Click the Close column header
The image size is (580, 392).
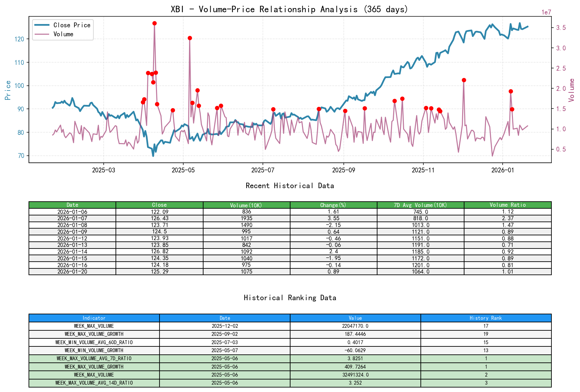pyautogui.click(x=159, y=205)
